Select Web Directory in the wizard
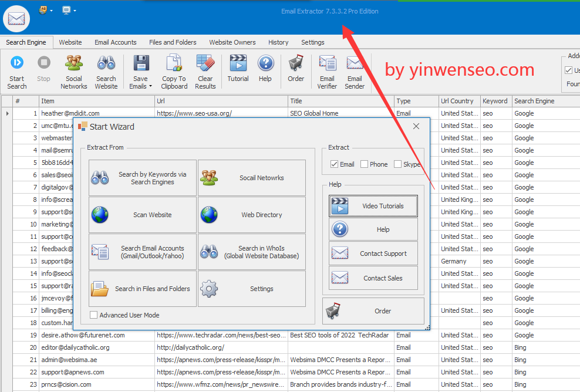Screen dimensions: 580x392 click(x=252, y=215)
